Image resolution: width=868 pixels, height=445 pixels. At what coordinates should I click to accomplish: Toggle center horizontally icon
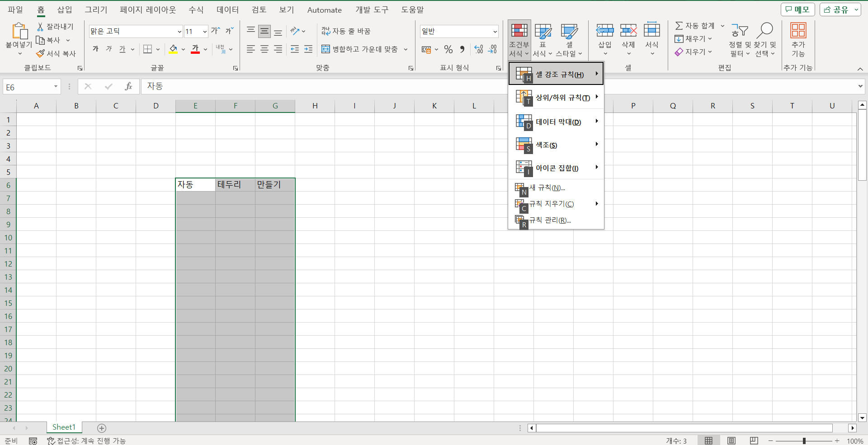click(x=264, y=49)
